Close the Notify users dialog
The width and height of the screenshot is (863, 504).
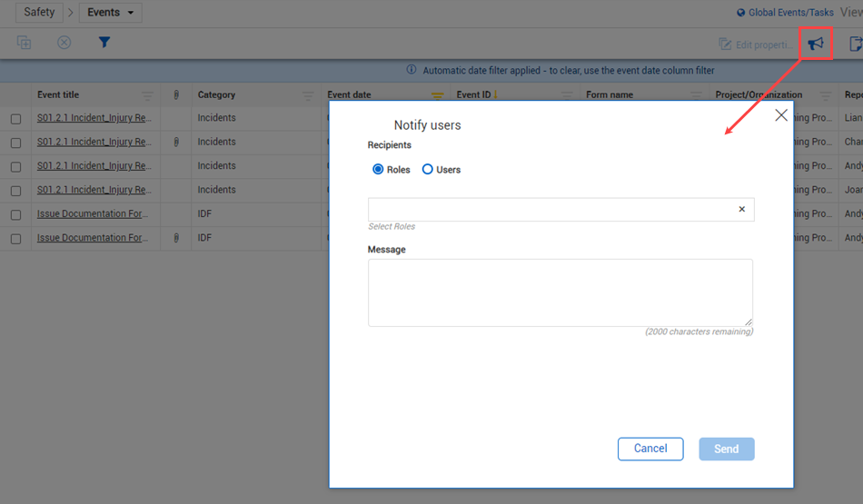pyautogui.click(x=780, y=115)
